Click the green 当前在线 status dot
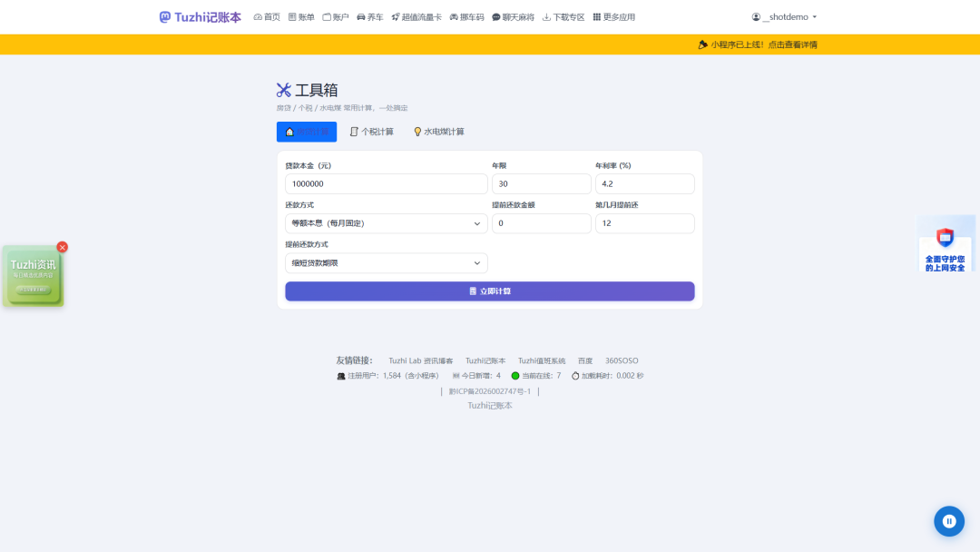The image size is (980, 552). [x=515, y=376]
